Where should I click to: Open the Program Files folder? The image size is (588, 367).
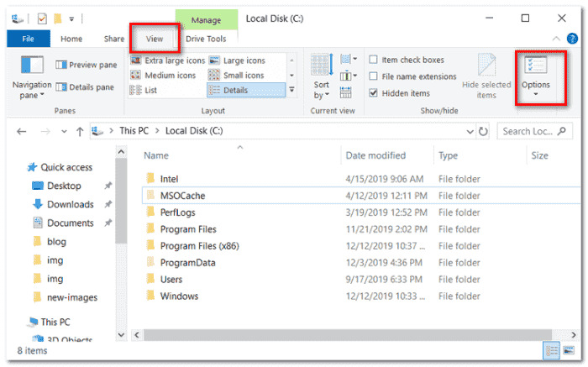tap(187, 229)
